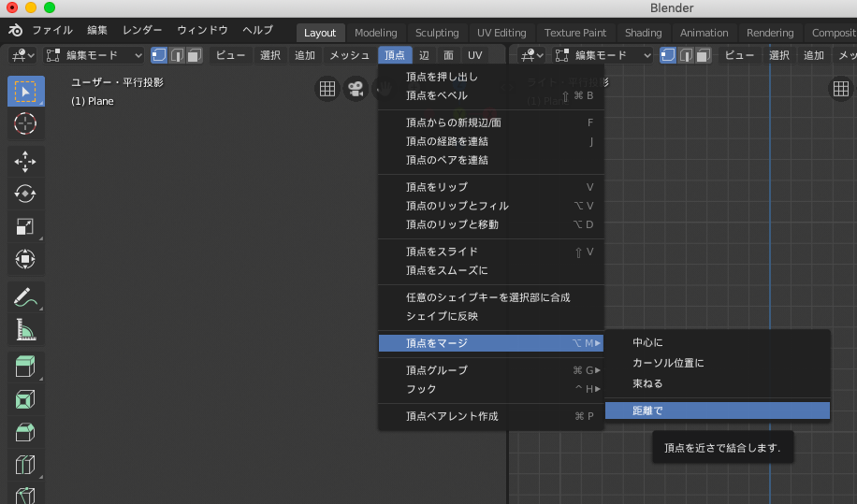Select the Scale tool
Image resolution: width=857 pixels, height=504 pixels.
point(25,226)
